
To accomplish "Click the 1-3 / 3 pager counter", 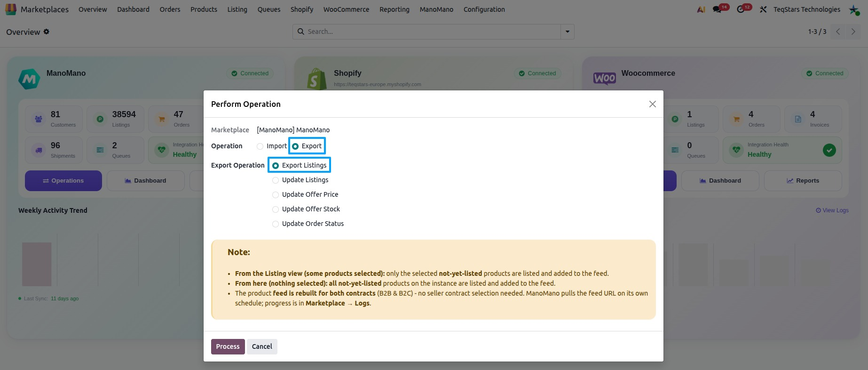I will tap(817, 32).
